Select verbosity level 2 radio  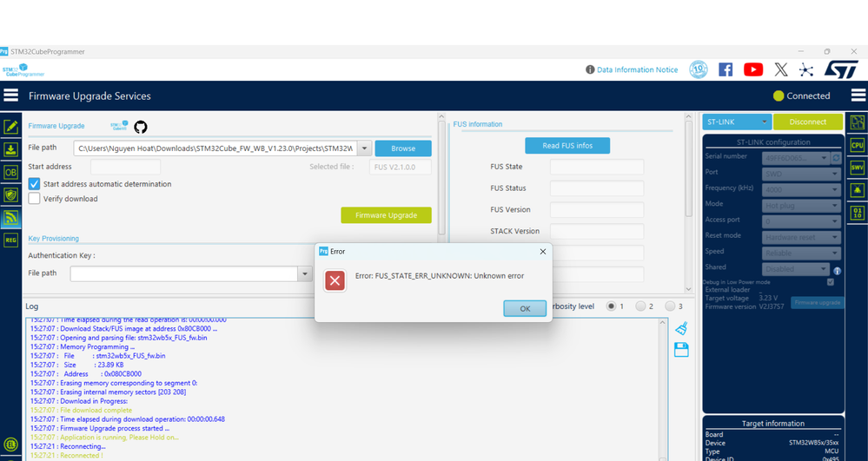pos(640,306)
